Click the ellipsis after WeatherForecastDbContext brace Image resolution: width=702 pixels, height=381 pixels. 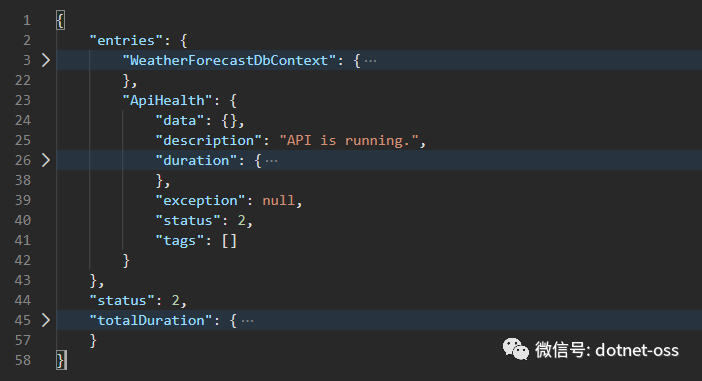click(370, 60)
